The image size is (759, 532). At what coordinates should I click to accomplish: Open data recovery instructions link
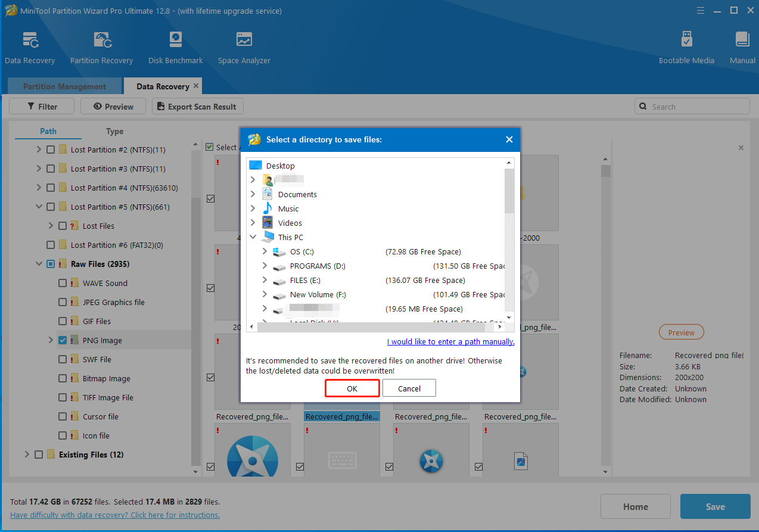coord(115,515)
